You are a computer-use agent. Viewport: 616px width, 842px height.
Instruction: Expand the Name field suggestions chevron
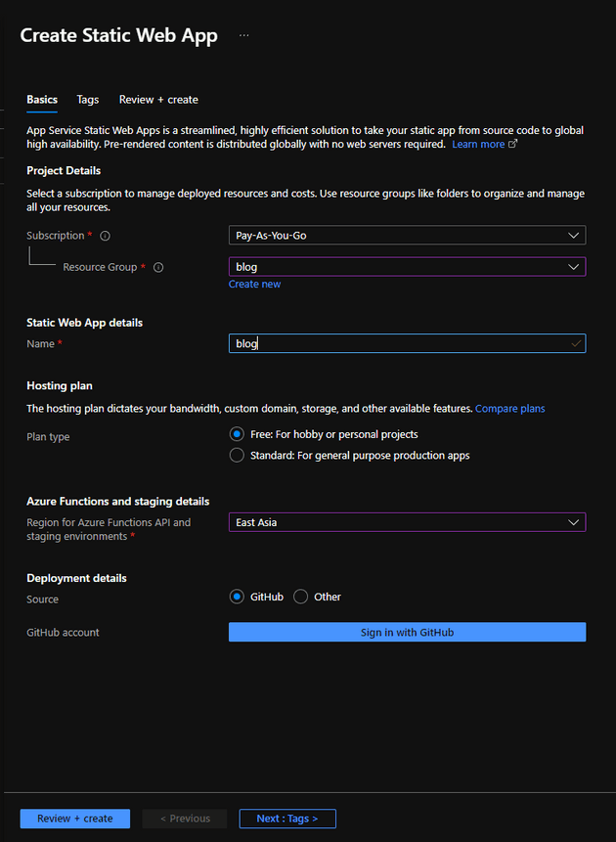(574, 343)
